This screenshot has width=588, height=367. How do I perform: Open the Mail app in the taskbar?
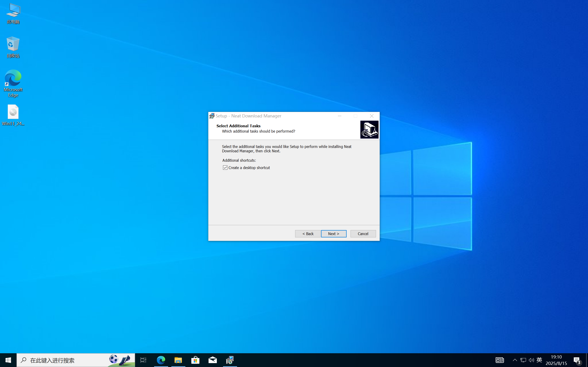click(213, 360)
